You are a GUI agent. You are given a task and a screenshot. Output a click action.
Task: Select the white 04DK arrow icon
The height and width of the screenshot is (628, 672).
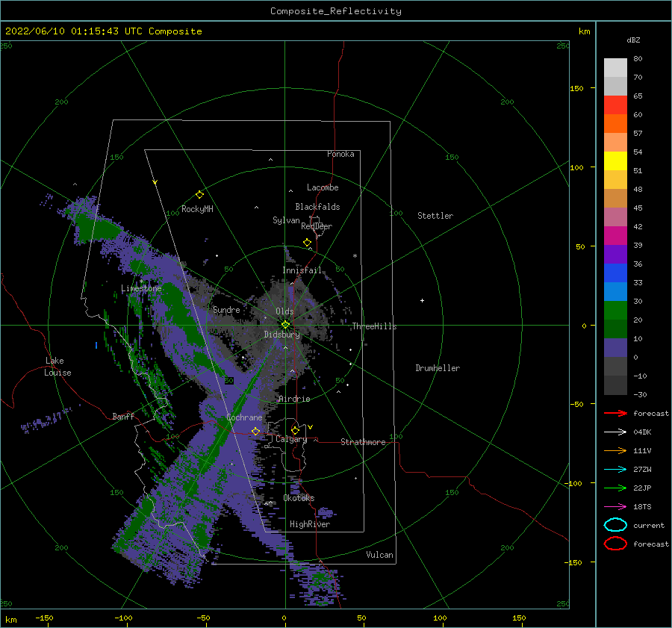pyautogui.click(x=615, y=432)
